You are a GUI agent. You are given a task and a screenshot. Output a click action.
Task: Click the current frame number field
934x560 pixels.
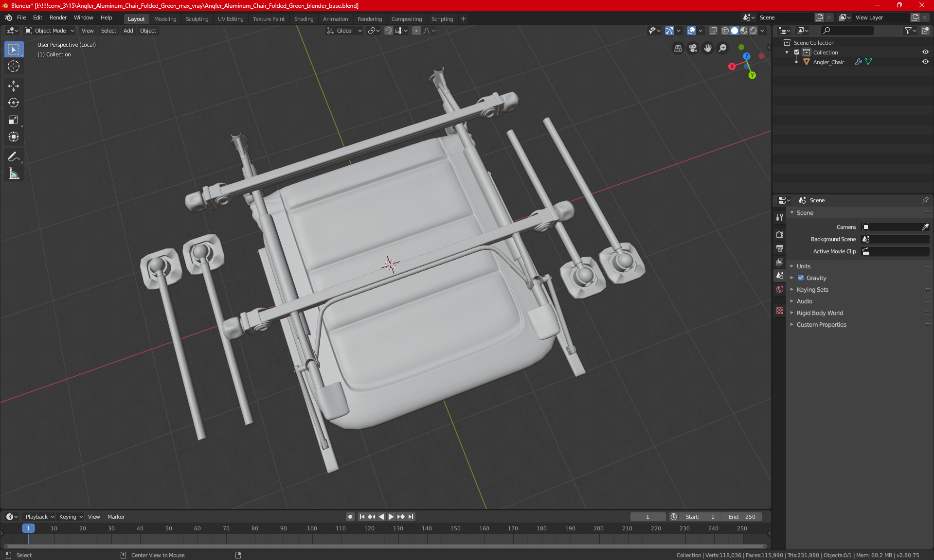click(648, 517)
